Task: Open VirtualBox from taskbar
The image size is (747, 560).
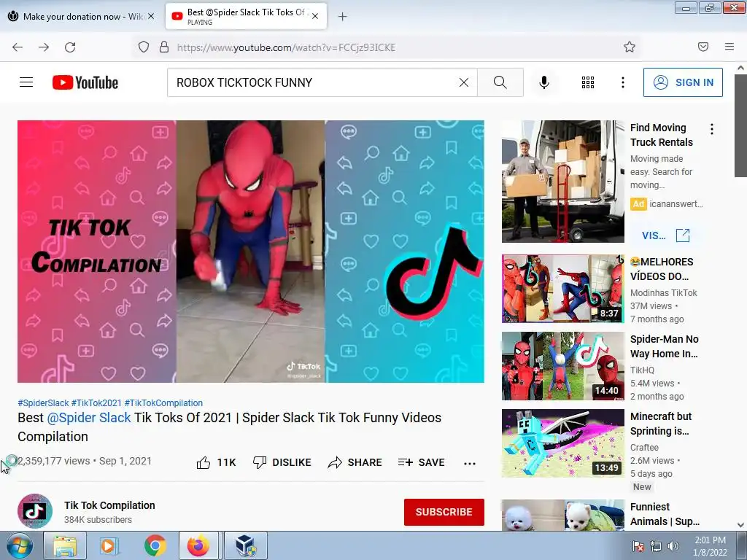Action: pos(246,545)
